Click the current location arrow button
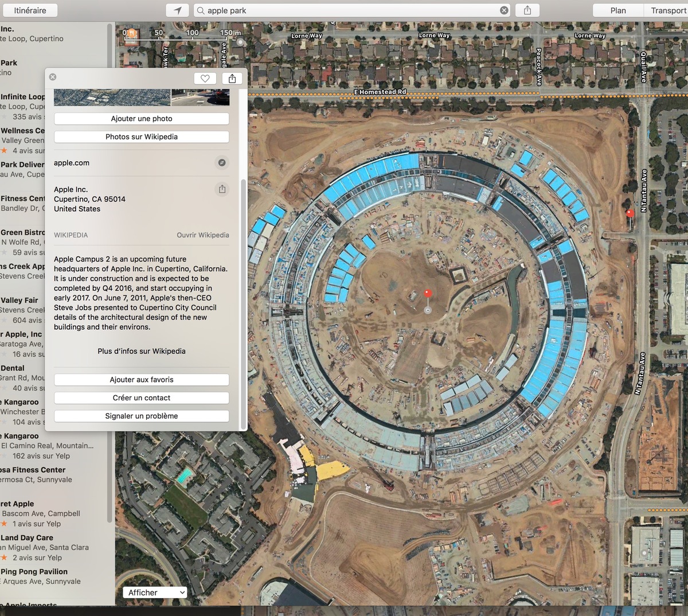Viewport: 688px width, 616px height. click(178, 10)
